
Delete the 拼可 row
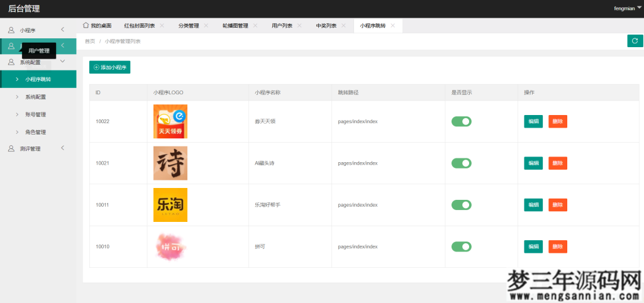pos(558,246)
